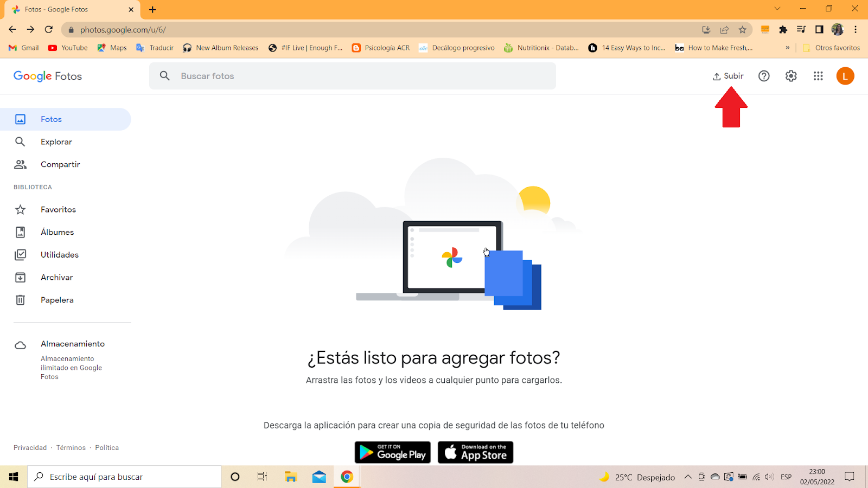The width and height of the screenshot is (868, 488).
Task: Open Papelera from the sidebar
Action: [x=57, y=299]
